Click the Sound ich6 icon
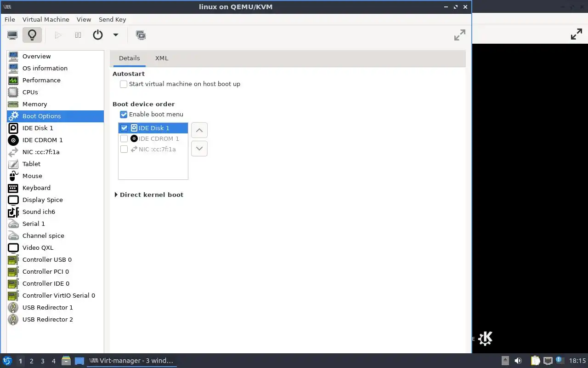The width and height of the screenshot is (588, 368). tap(13, 212)
